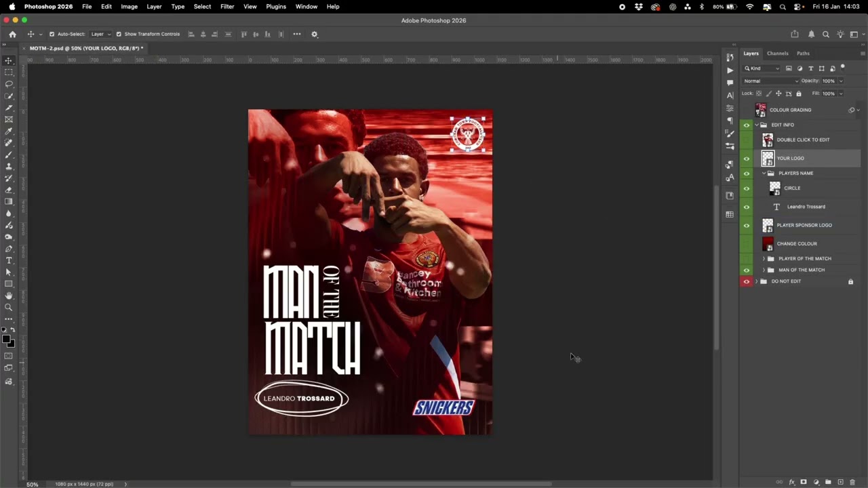868x488 pixels.
Task: Toggle the Auto-Select checkbox
Action: click(x=52, y=34)
